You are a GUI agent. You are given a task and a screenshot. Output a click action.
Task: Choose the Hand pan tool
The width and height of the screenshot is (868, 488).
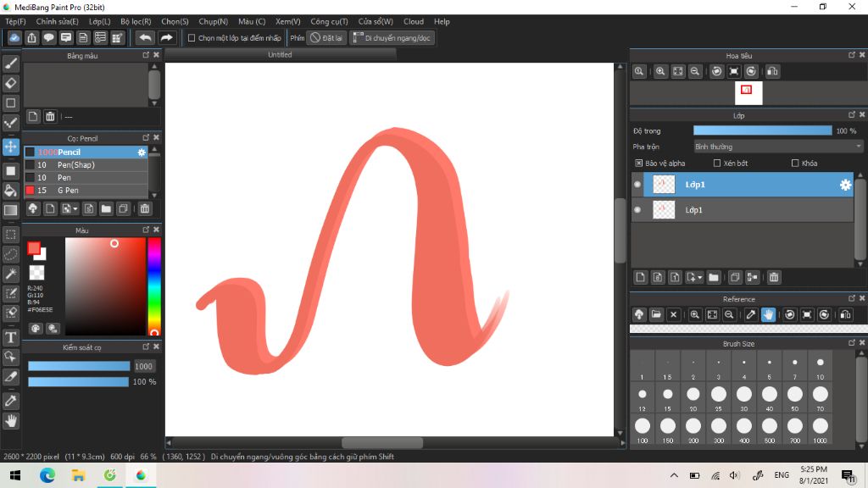tap(10, 421)
